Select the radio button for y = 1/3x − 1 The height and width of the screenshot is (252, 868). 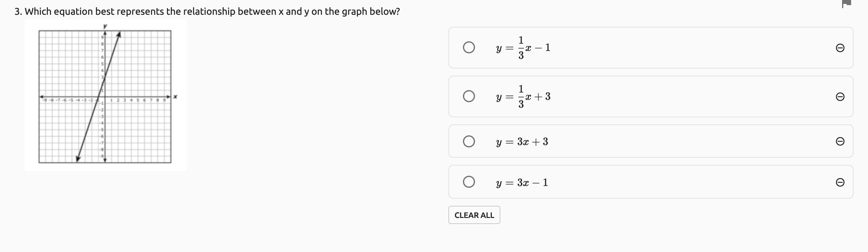469,48
